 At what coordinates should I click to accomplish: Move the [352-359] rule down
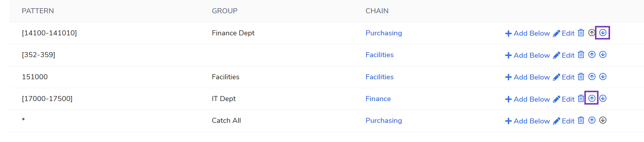603,55
